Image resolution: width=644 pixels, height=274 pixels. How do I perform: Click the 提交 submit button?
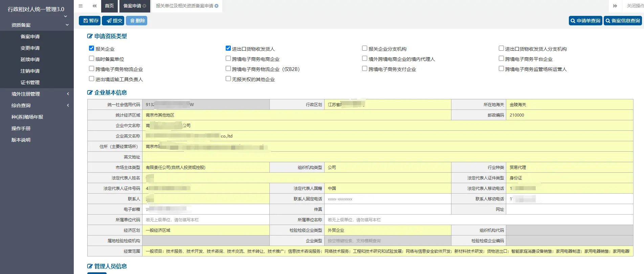113,21
